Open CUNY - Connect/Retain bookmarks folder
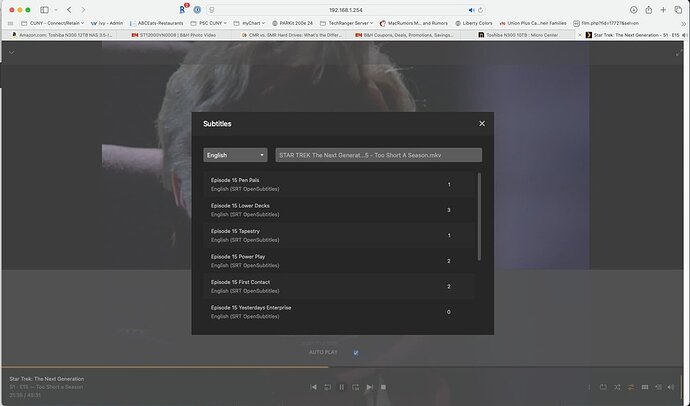This screenshot has height=406, width=690. pos(52,23)
